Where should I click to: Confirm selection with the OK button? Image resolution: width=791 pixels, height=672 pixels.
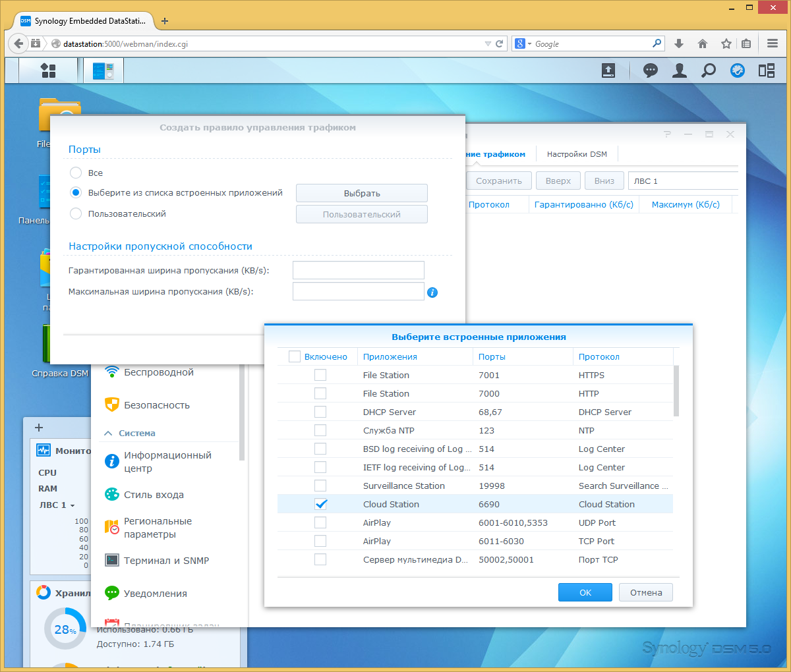coord(585,592)
